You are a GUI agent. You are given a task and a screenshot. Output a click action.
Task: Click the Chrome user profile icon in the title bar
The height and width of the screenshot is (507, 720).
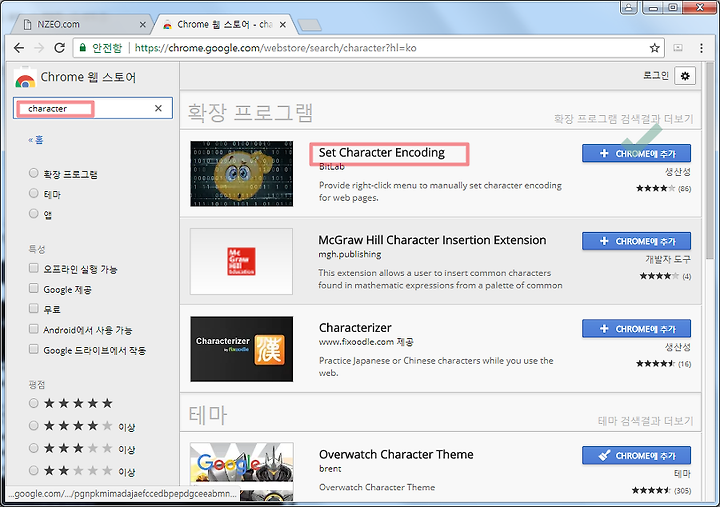tap(629, 7)
